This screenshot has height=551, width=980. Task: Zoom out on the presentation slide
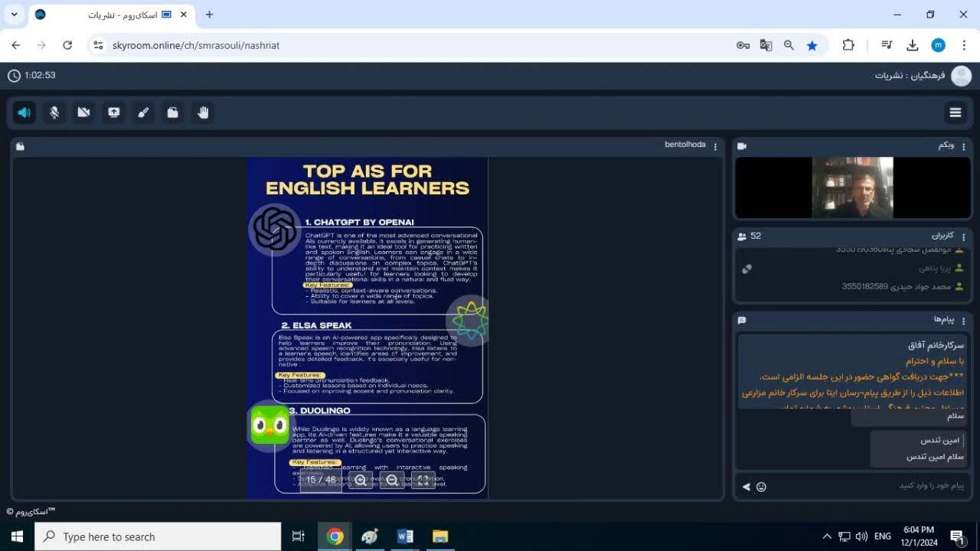392,480
